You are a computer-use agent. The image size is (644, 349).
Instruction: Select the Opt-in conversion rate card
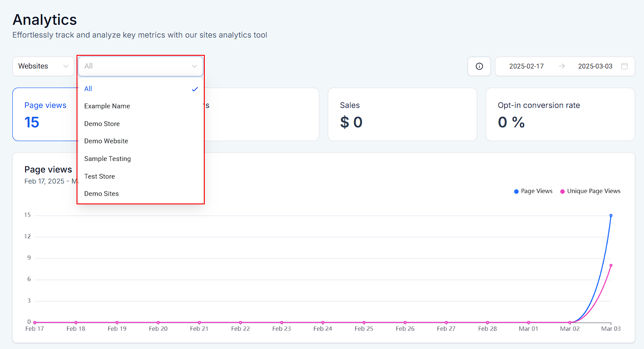point(560,114)
